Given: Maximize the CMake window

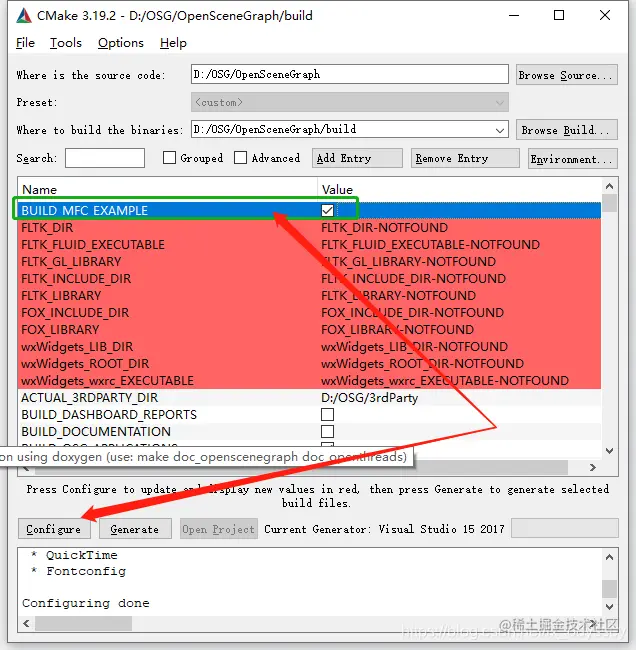Looking at the screenshot, I should (559, 16).
